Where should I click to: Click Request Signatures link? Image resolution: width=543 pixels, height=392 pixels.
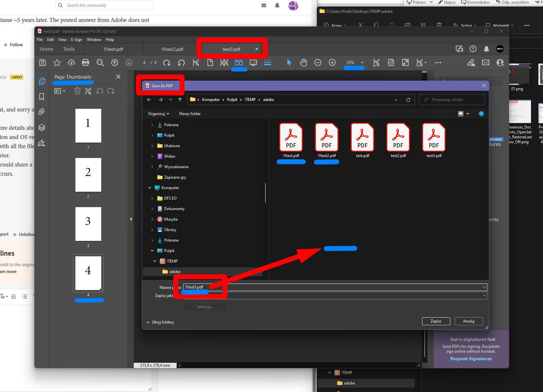click(471, 359)
